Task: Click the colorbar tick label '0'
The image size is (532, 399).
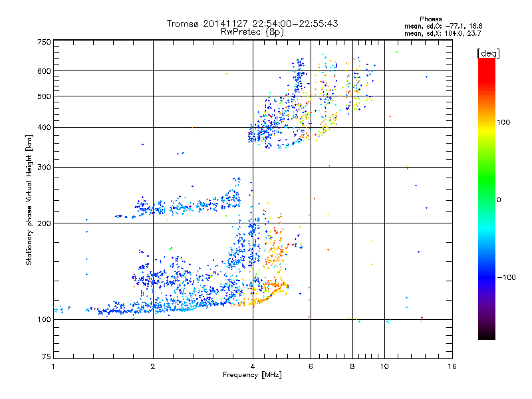Action: pyautogui.click(x=499, y=199)
